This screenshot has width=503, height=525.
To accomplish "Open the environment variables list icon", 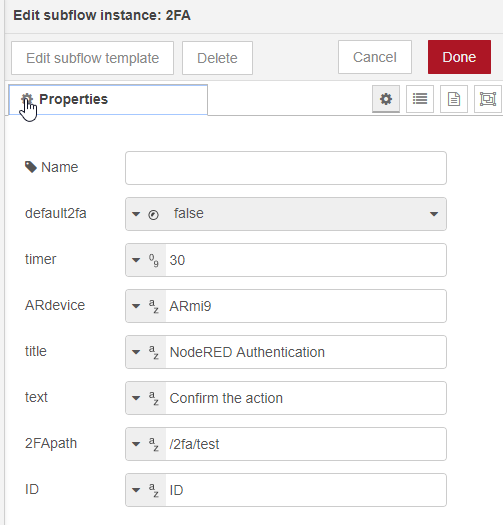I will point(420,99).
